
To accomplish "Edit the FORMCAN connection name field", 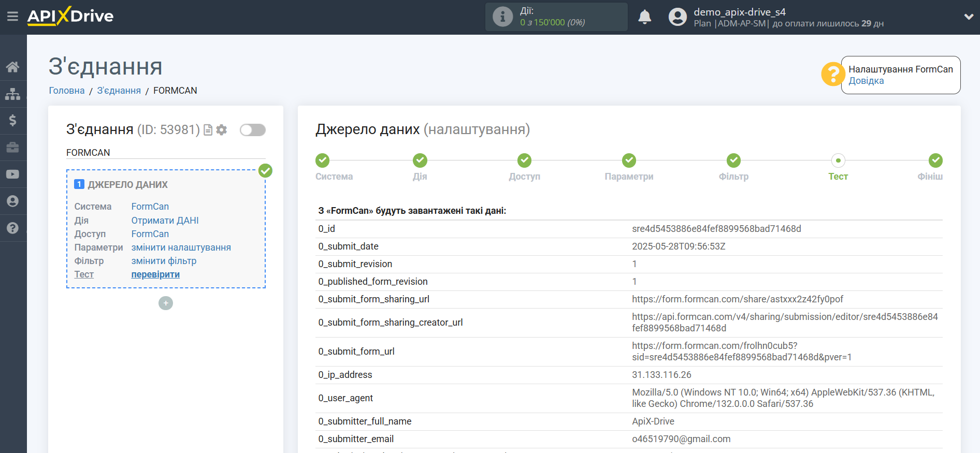I will [166, 153].
